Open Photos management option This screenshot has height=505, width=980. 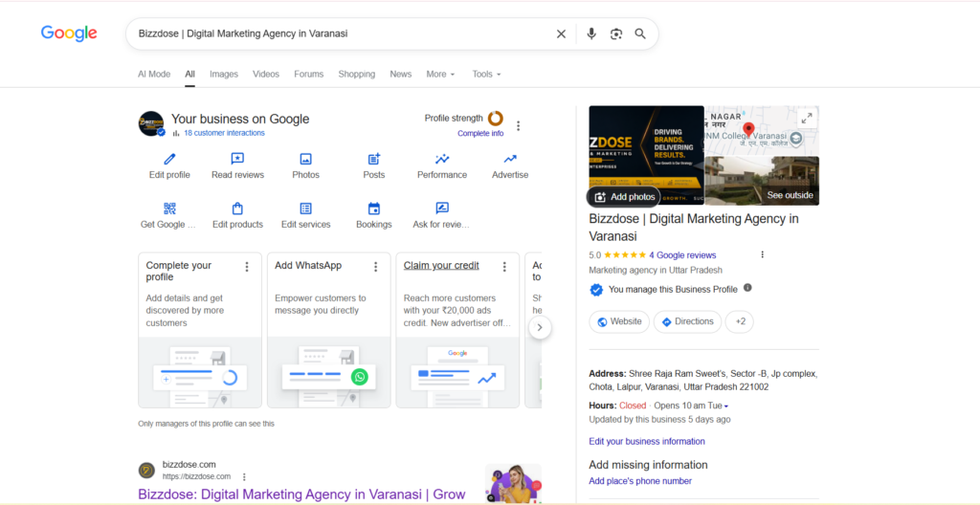point(305,166)
